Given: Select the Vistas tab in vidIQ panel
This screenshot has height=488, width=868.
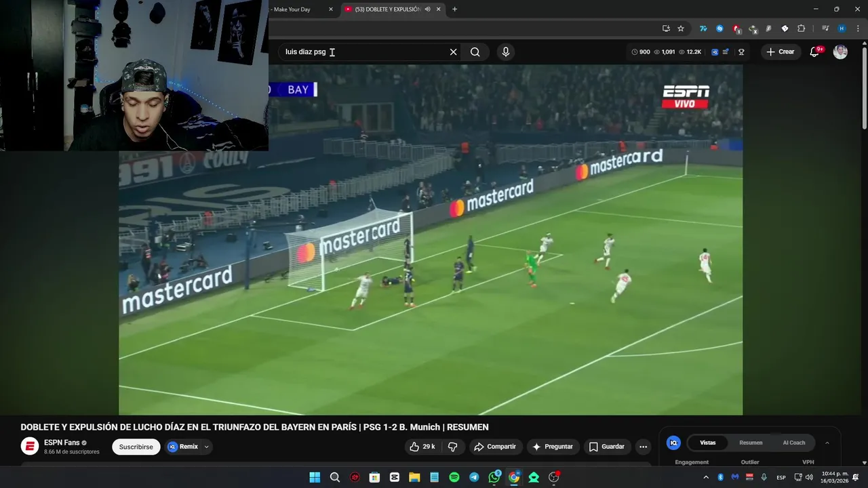Looking at the screenshot, I should (x=707, y=443).
